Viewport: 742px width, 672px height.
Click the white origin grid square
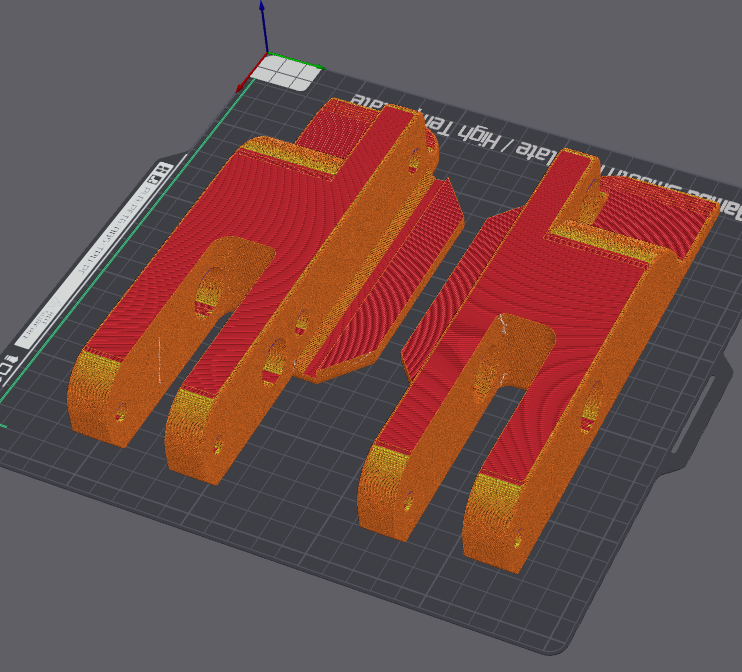287,72
